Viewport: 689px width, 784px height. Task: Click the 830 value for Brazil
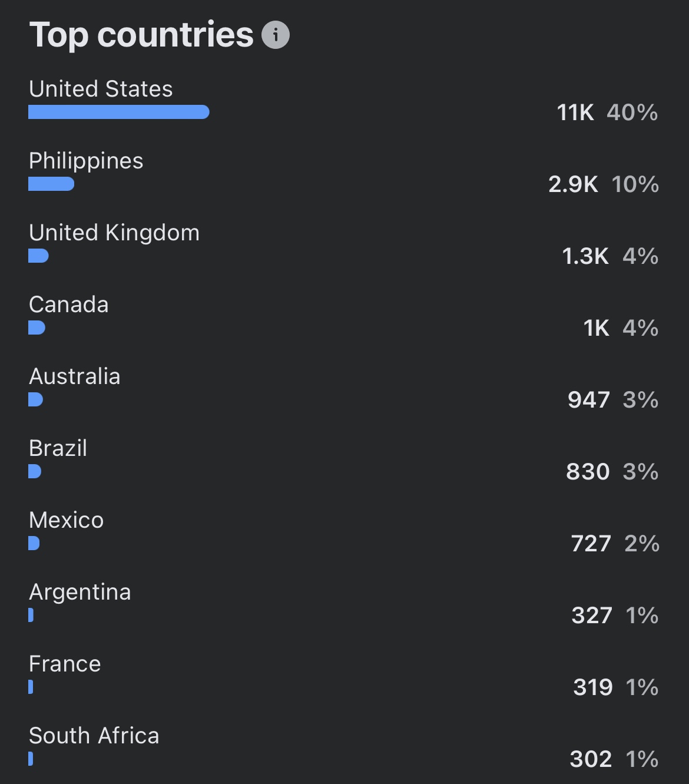(x=588, y=472)
